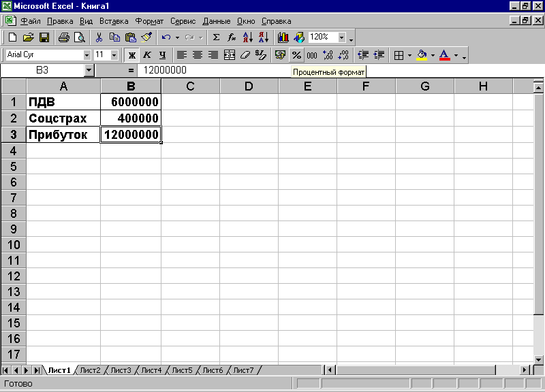This screenshot has height=392, width=545.
Task: Center text in the cell
Action: [x=197, y=55]
